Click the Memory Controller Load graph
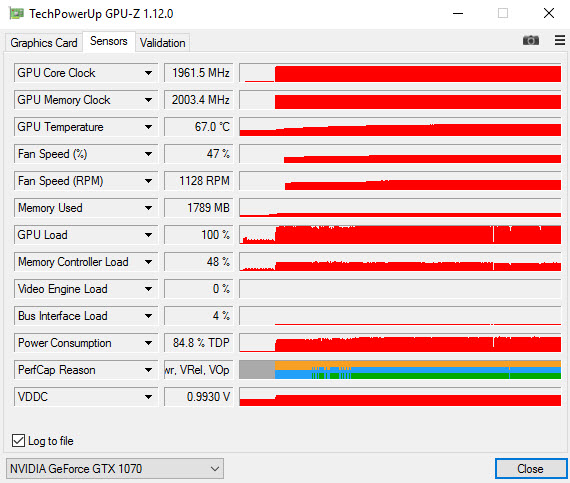 coord(400,262)
